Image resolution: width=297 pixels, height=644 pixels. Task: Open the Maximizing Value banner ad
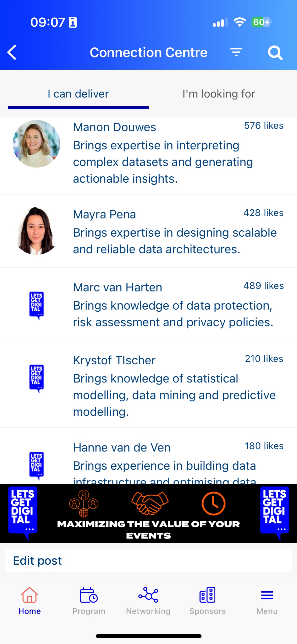tap(148, 513)
